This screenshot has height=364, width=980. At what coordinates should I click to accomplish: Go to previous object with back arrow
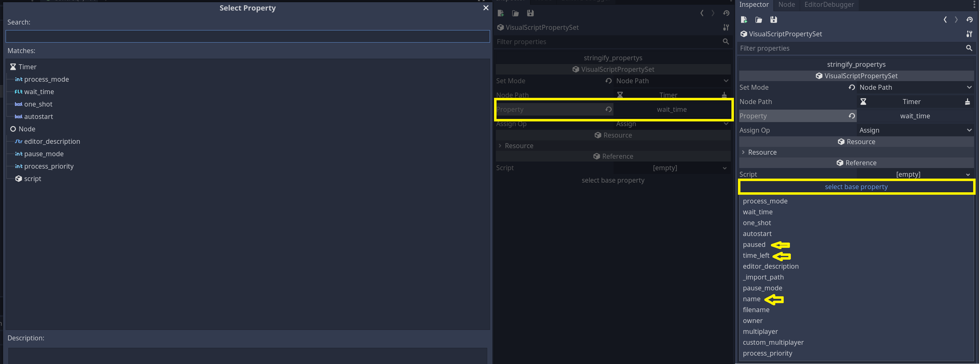coord(945,20)
